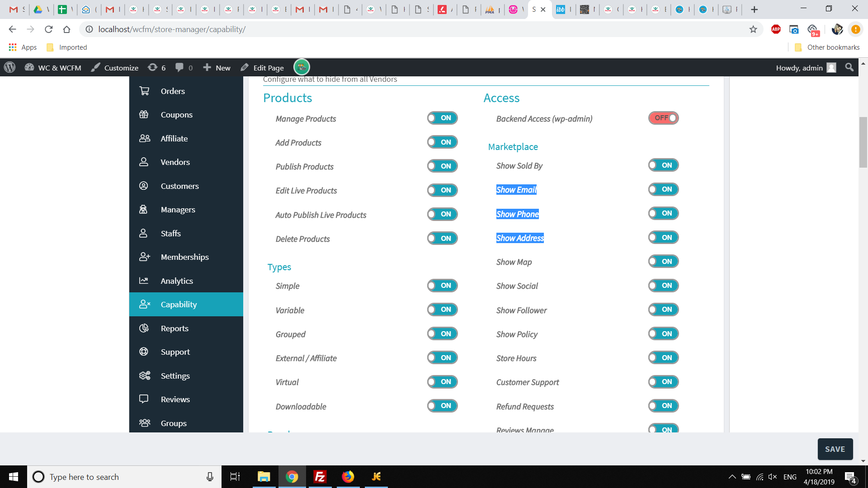868x488 pixels.
Task: Open the Managers sidebar item
Action: (186, 209)
